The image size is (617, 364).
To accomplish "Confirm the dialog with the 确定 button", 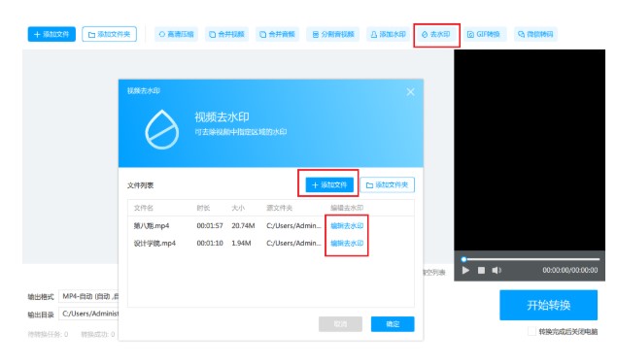I will (393, 324).
